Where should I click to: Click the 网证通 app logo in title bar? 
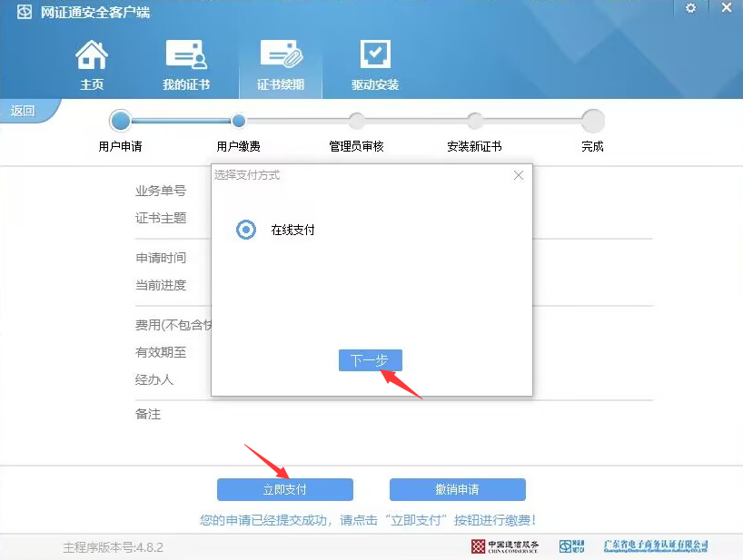[x=25, y=13]
